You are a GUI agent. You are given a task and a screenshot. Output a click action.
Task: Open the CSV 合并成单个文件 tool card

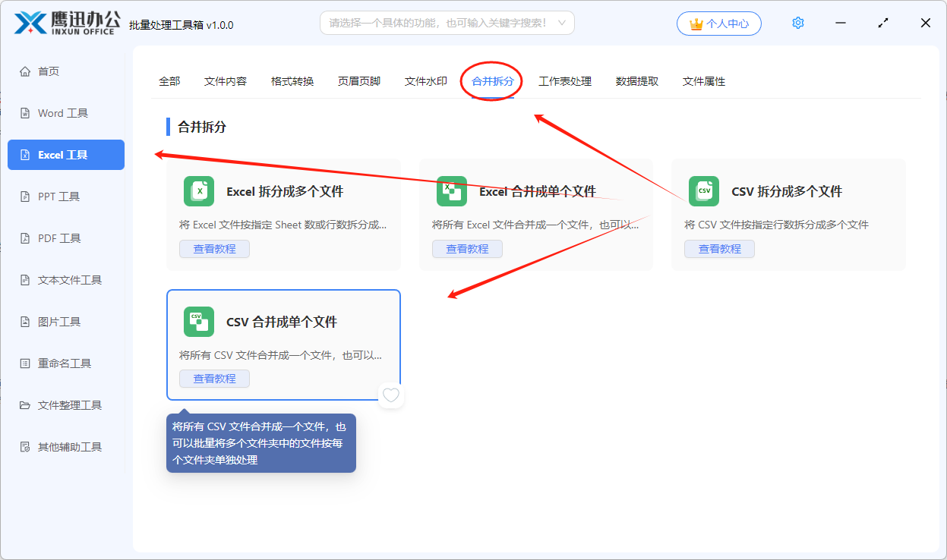click(x=283, y=322)
